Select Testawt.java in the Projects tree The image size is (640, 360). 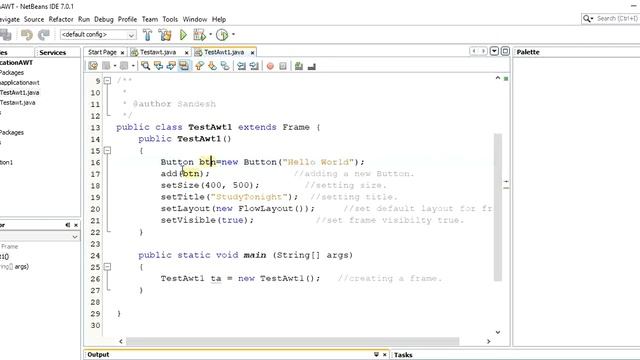tap(18, 103)
